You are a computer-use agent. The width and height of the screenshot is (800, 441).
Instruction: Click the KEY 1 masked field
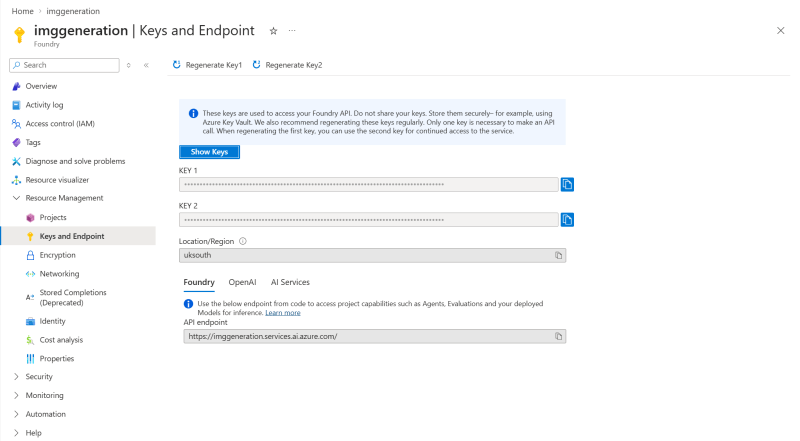click(x=368, y=184)
